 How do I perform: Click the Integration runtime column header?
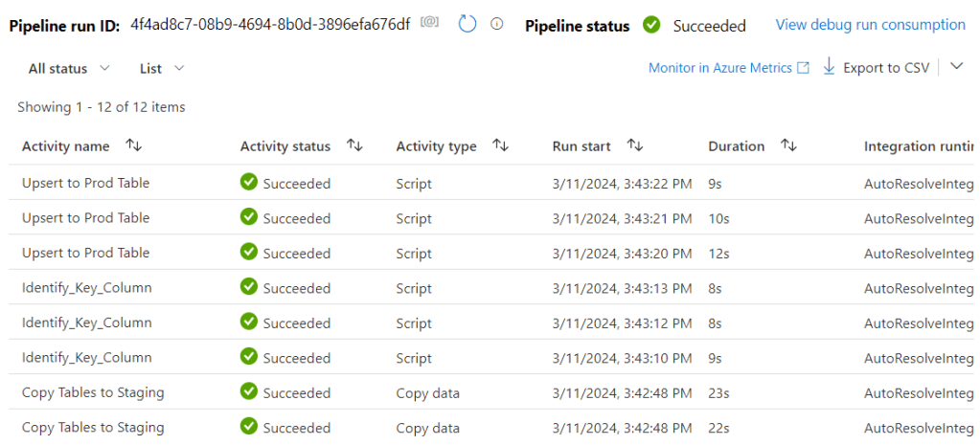pyautogui.click(x=918, y=146)
